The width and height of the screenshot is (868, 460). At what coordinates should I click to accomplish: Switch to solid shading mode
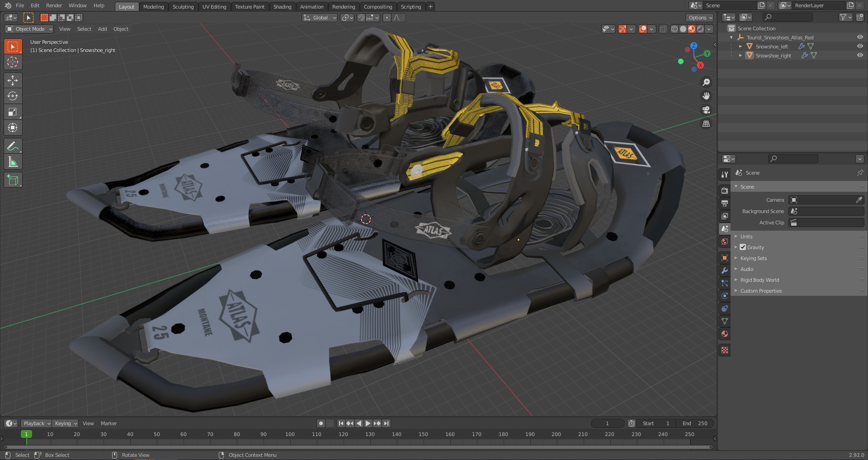click(x=683, y=29)
